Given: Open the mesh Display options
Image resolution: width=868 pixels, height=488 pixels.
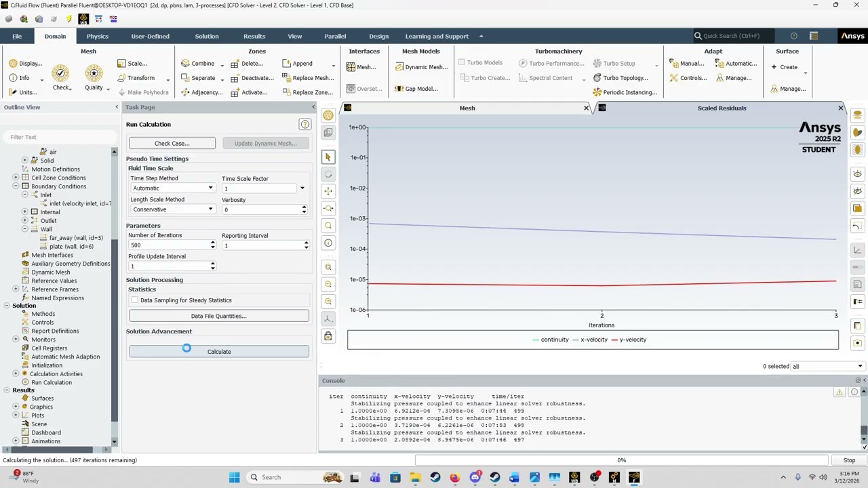Looking at the screenshot, I should point(26,63).
